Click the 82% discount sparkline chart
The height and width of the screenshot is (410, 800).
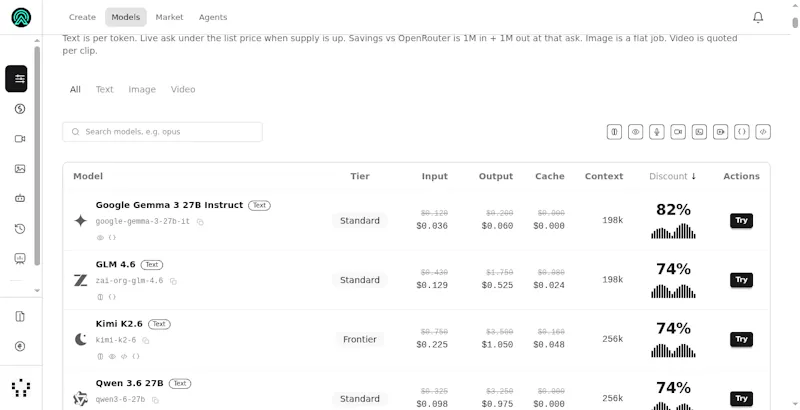tap(673, 231)
